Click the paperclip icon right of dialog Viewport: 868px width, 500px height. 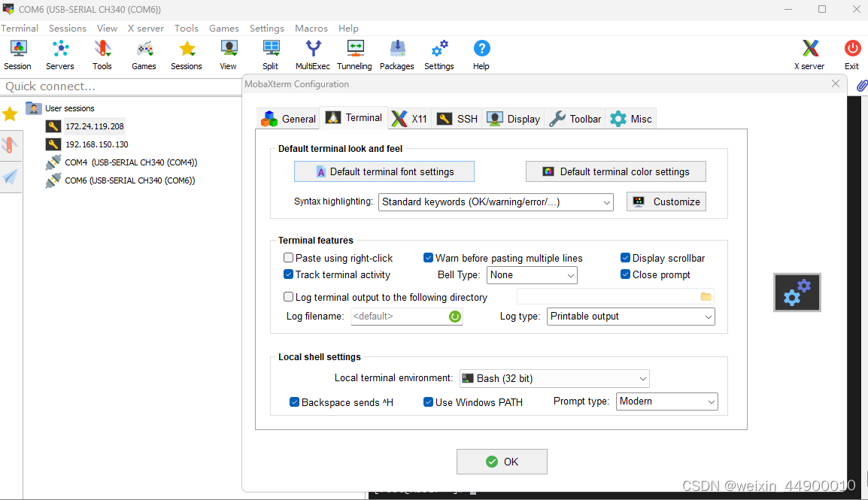pyautogui.click(x=861, y=85)
